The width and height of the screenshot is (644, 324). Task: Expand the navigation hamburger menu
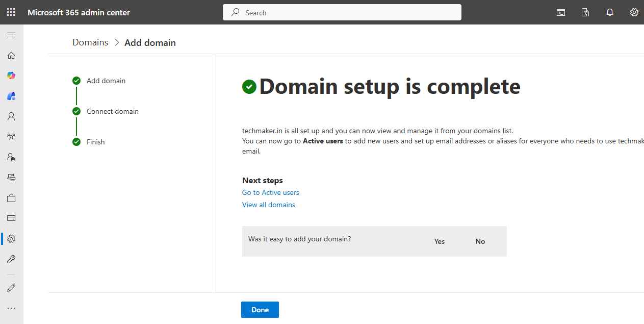click(11, 35)
